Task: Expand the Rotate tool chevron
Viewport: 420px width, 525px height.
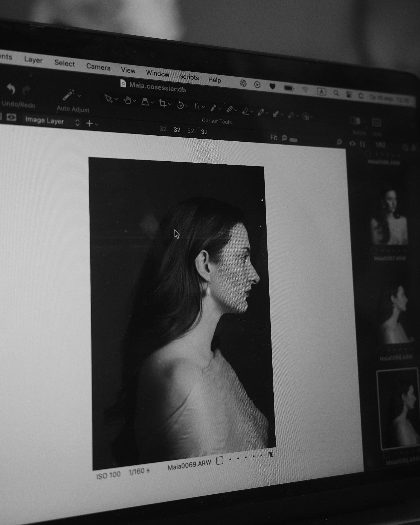Action: click(x=187, y=106)
